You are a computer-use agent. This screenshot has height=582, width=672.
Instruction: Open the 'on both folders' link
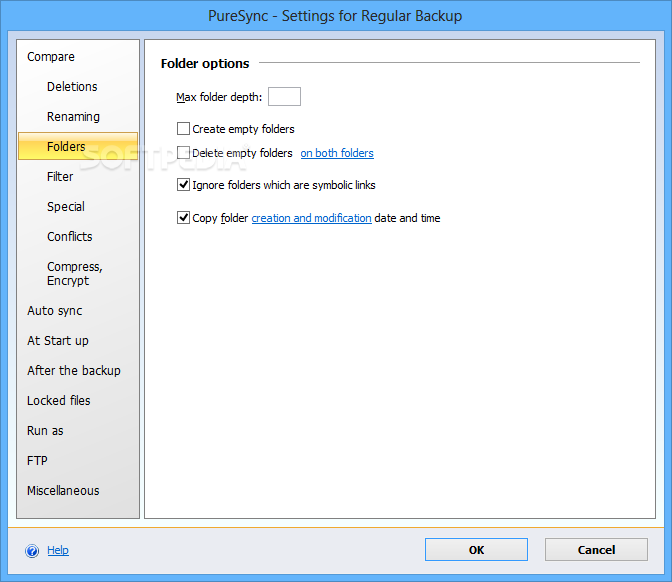(337, 153)
